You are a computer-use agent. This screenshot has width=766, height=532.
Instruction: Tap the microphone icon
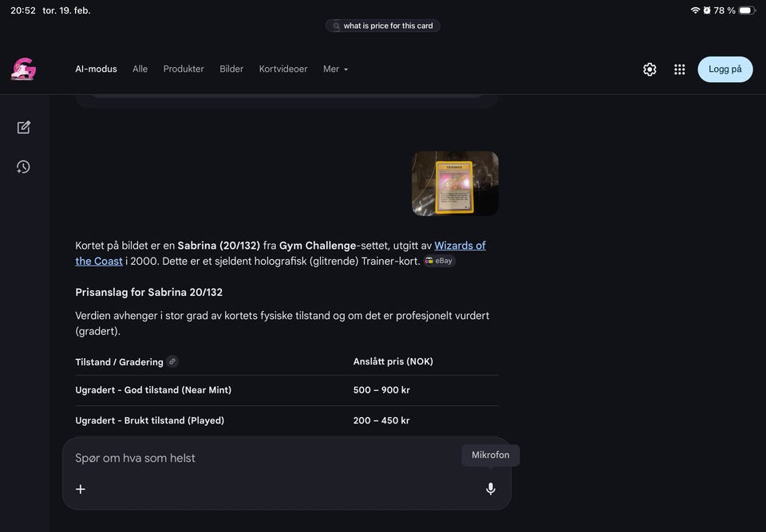point(491,488)
